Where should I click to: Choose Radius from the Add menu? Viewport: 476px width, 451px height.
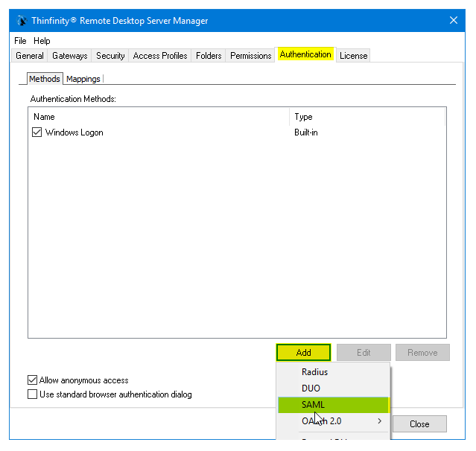pyautogui.click(x=333, y=372)
